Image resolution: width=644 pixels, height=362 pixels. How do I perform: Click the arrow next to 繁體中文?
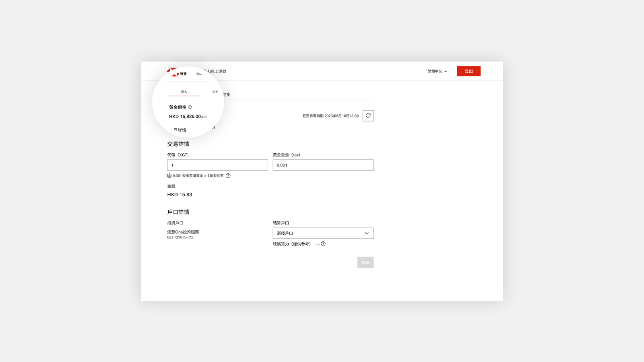pyautogui.click(x=446, y=72)
